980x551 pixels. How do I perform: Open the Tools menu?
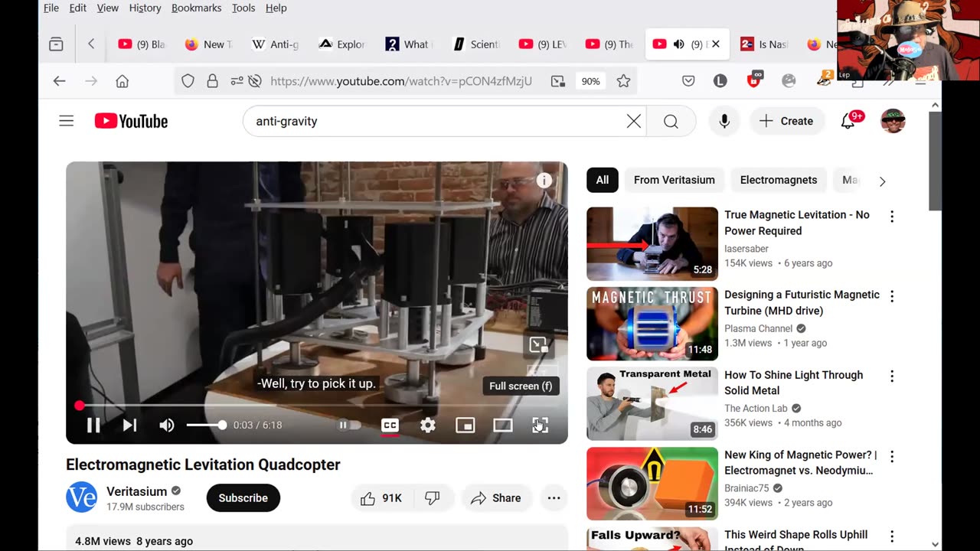tap(243, 8)
